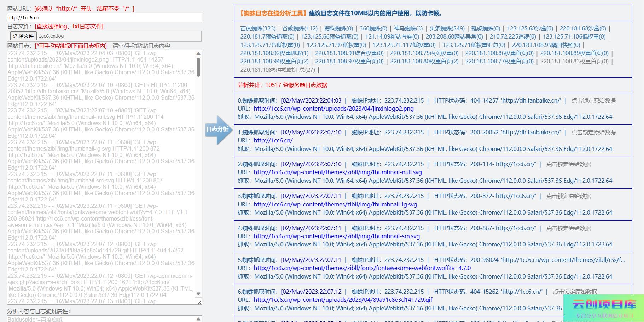Click inside the website log textarea

coord(101,177)
